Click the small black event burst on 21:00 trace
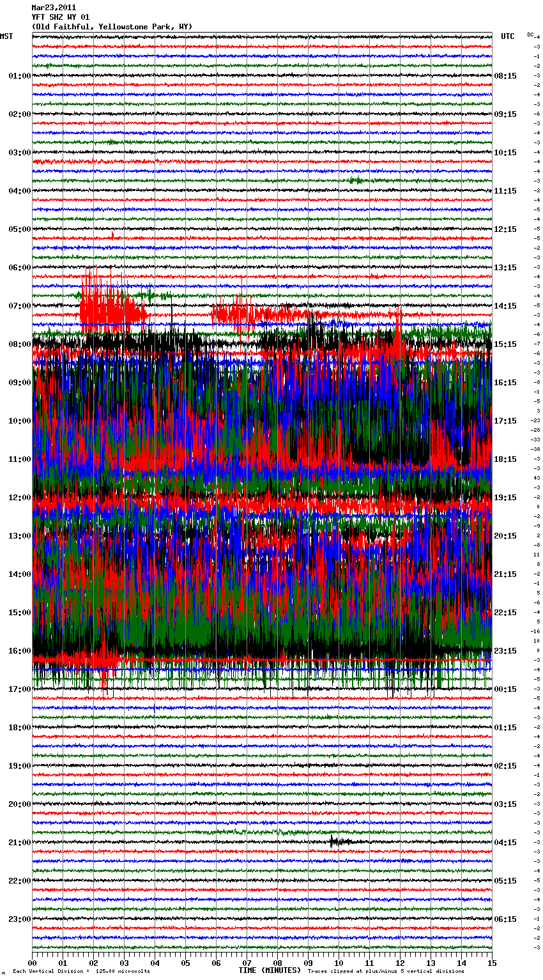Viewport: 543px width, 980px height. point(340,841)
